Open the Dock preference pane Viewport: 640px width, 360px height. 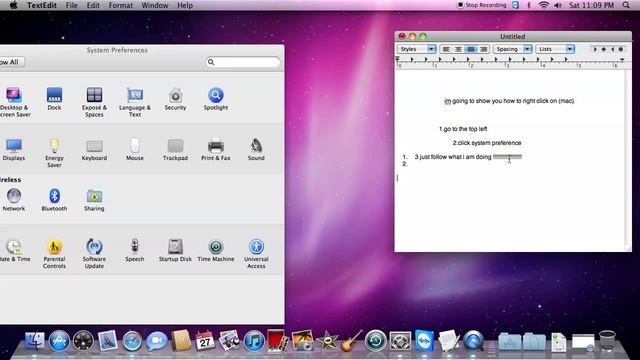(x=54, y=99)
